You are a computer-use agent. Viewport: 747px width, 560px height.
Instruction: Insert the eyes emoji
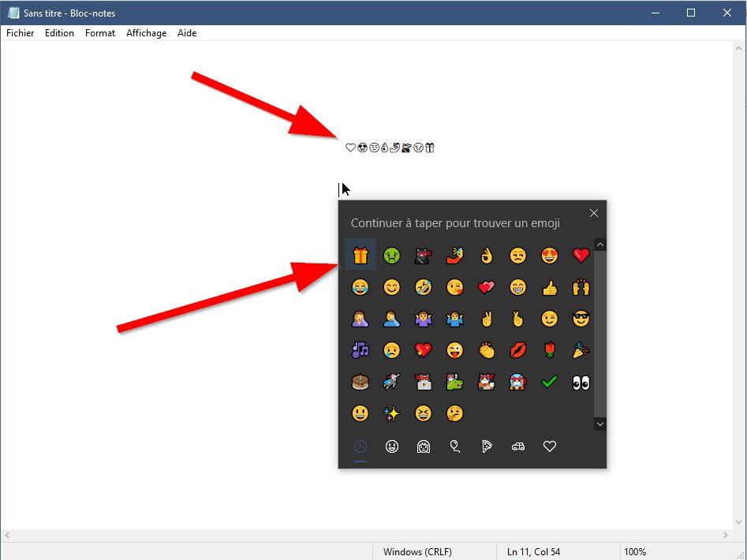(x=581, y=382)
